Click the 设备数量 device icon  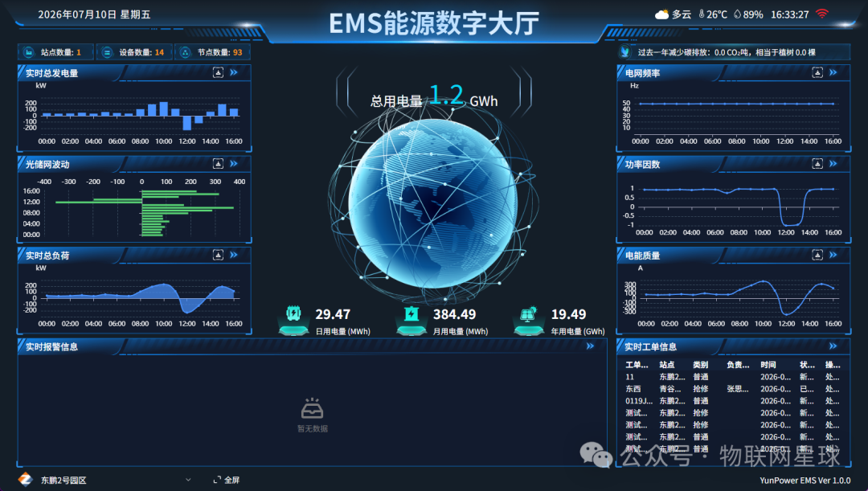pos(108,52)
